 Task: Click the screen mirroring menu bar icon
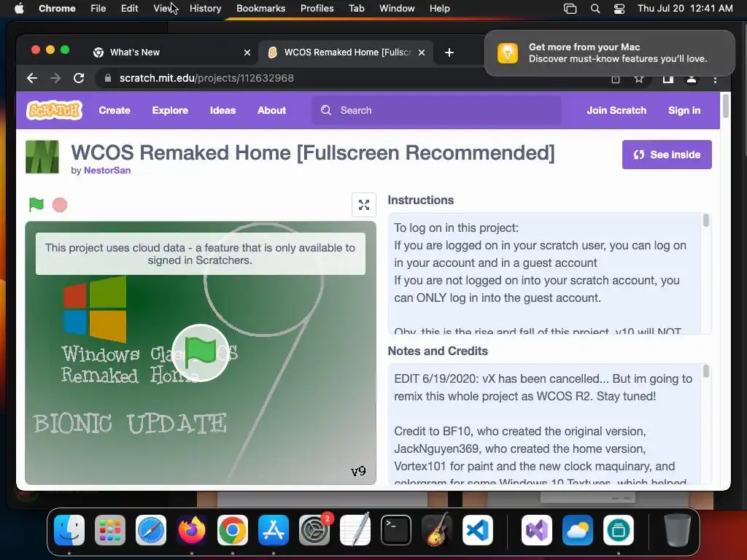[570, 8]
